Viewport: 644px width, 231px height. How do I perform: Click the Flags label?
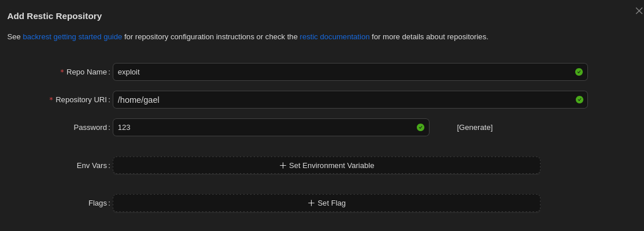pyautogui.click(x=97, y=203)
